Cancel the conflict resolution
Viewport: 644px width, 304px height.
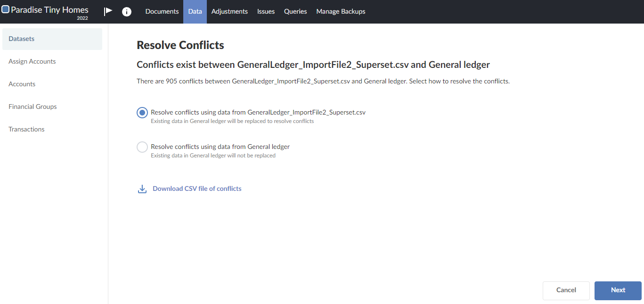pyautogui.click(x=566, y=290)
